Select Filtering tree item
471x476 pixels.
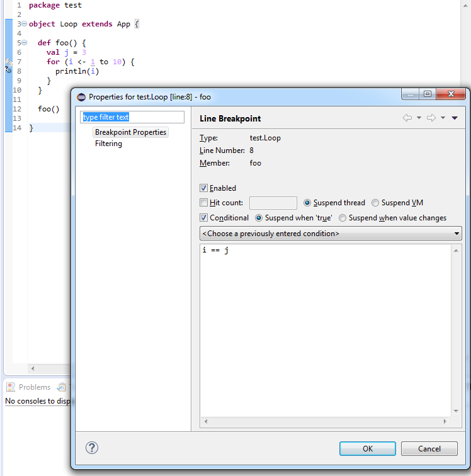(108, 144)
